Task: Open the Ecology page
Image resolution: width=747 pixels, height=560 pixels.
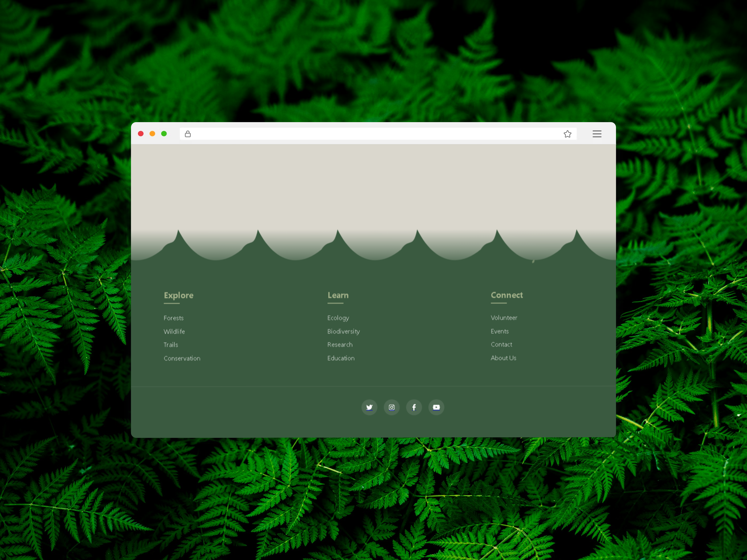Action: click(x=338, y=318)
